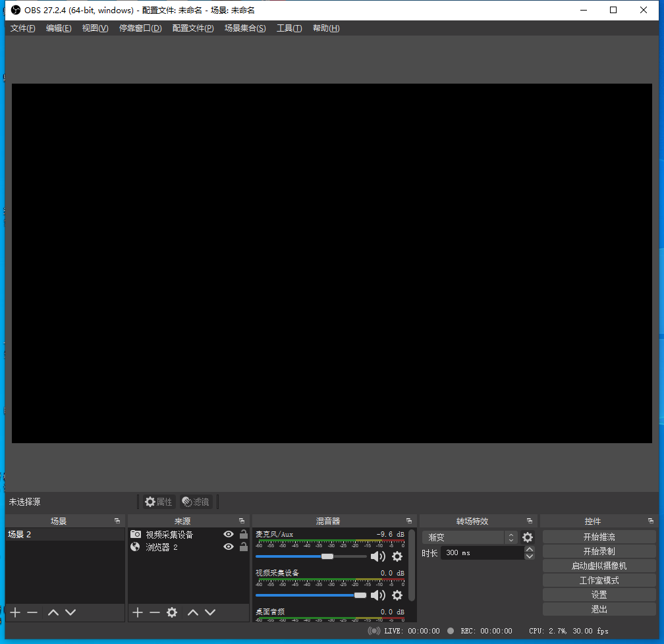Image resolution: width=664 pixels, height=644 pixels.
Task: Toggle the lock on the 视频采集设备 source
Action: (244, 535)
